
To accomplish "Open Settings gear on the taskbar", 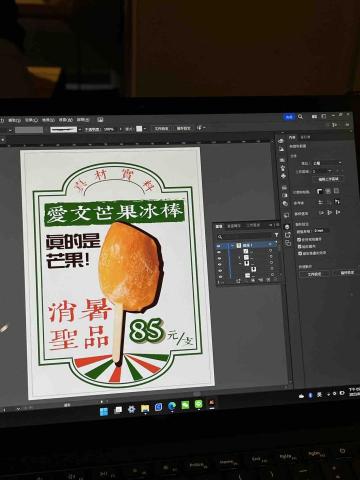I will [x=131, y=409].
